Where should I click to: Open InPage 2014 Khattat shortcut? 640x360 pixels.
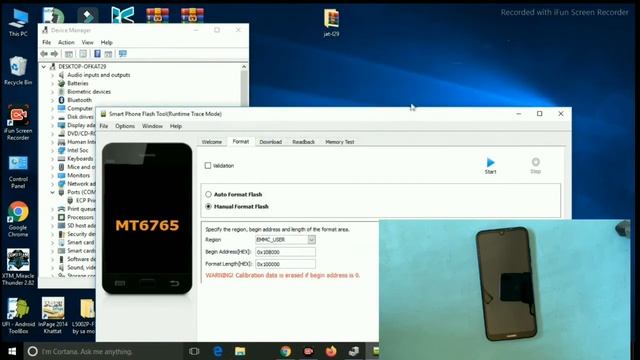point(53,315)
